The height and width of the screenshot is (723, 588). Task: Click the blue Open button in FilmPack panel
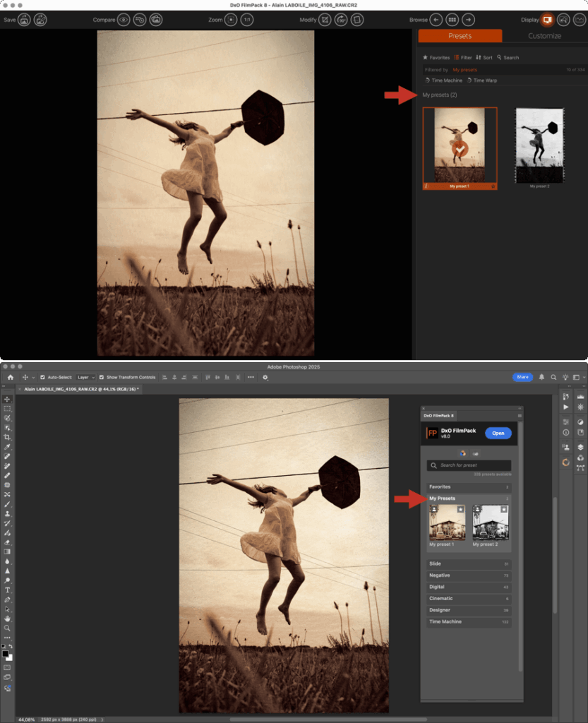tap(498, 433)
